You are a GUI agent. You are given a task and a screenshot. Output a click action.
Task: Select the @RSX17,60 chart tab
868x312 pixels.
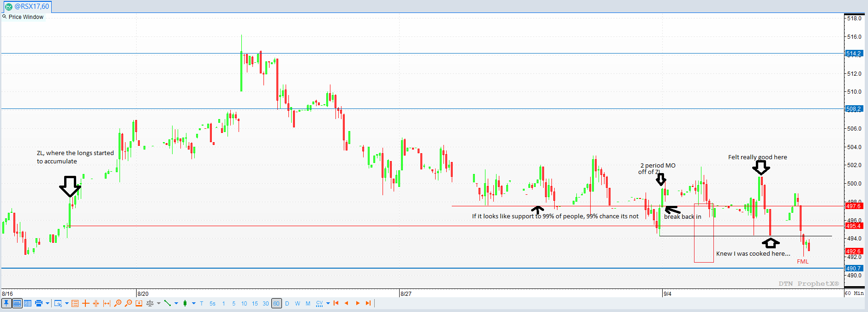point(27,6)
